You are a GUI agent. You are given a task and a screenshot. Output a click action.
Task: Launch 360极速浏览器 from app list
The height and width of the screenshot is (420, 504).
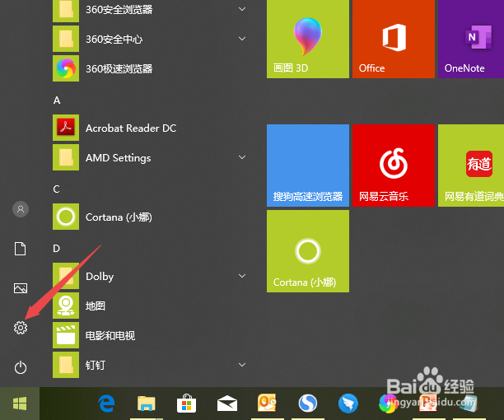pyautogui.click(x=149, y=68)
